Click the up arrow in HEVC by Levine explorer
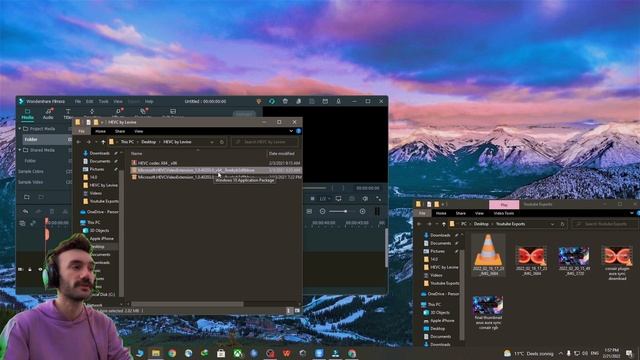Screen dimensions: 640x360 pyautogui.click(x=103, y=142)
